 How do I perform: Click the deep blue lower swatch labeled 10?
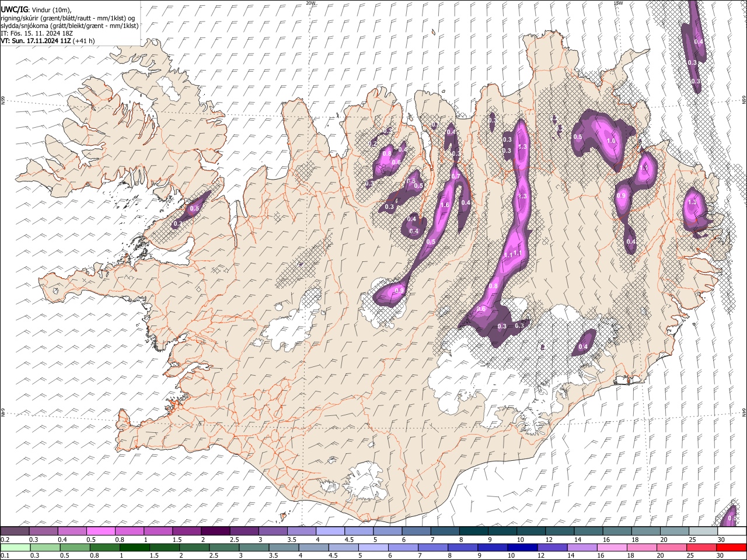(x=522, y=548)
